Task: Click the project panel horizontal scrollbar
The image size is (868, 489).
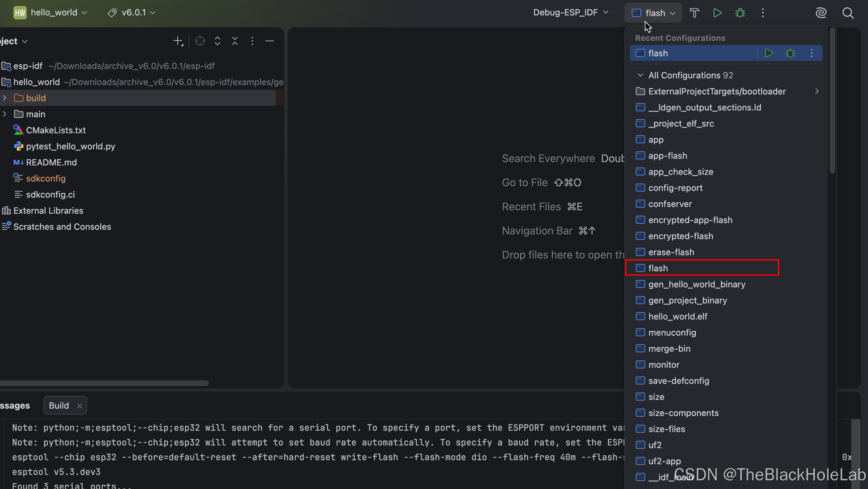Action: tap(104, 383)
